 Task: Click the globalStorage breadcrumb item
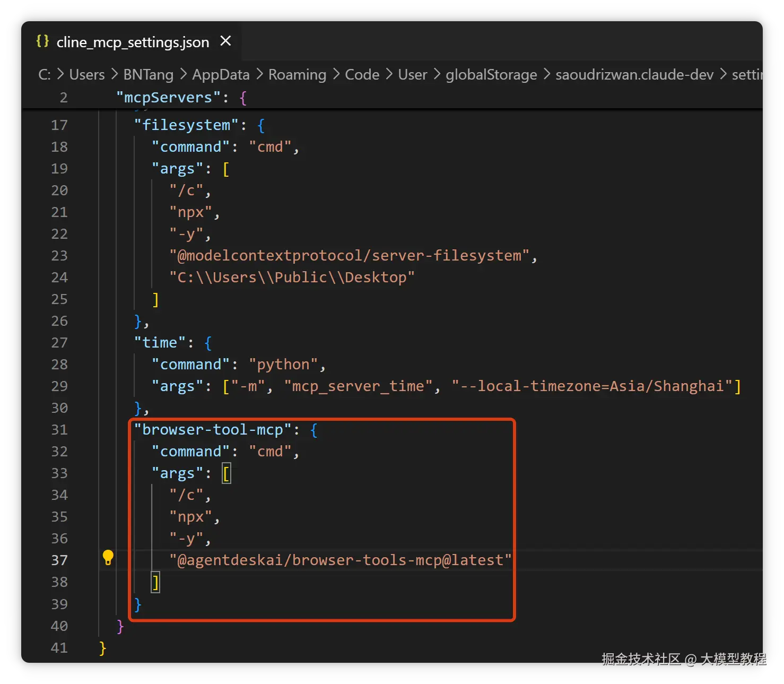pyautogui.click(x=491, y=75)
